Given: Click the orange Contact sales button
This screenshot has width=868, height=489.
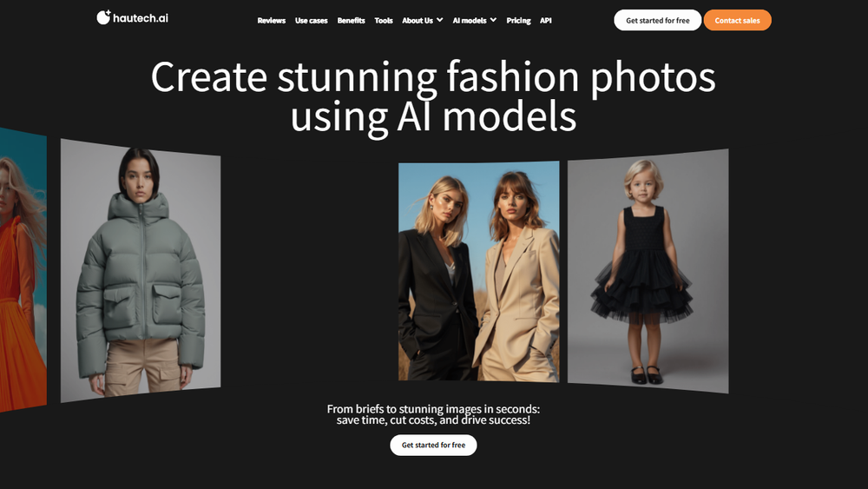Looking at the screenshot, I should pos(737,21).
